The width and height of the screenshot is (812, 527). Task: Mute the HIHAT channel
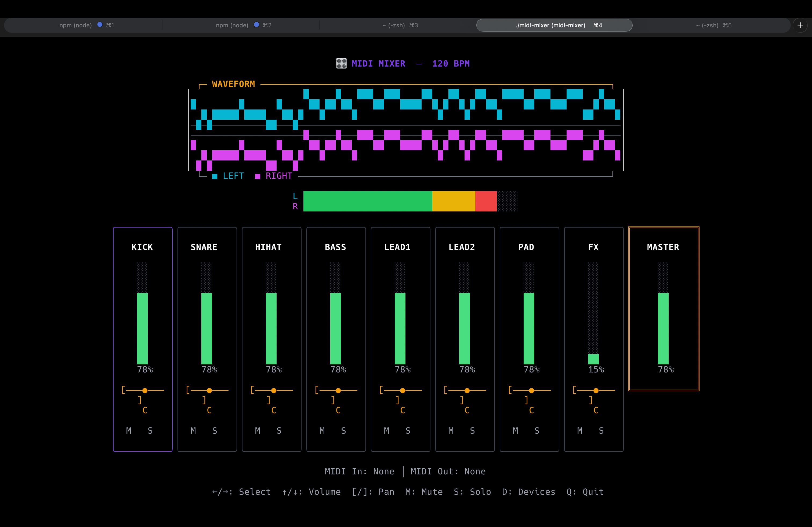pyautogui.click(x=258, y=430)
